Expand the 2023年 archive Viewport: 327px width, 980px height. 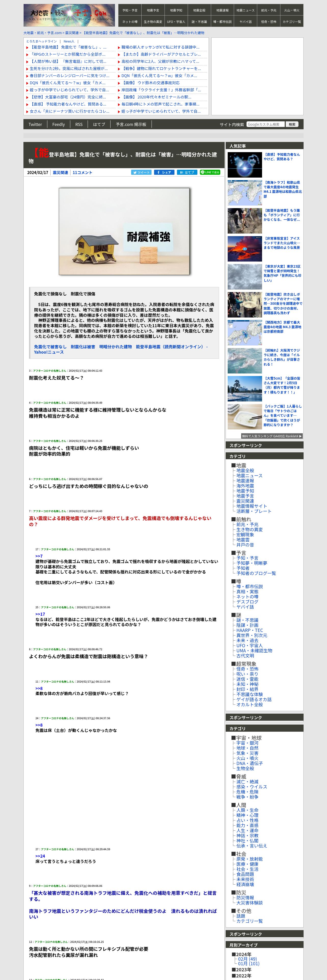click(241, 970)
